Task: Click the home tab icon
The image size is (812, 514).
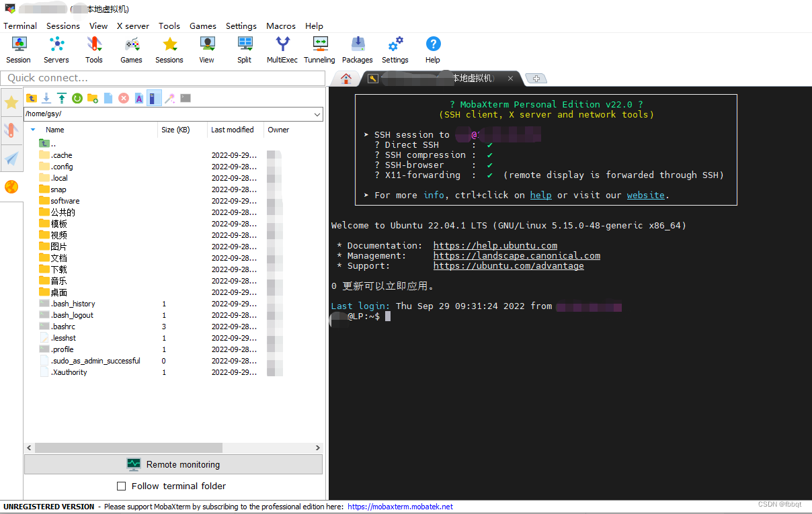Action: (346, 79)
